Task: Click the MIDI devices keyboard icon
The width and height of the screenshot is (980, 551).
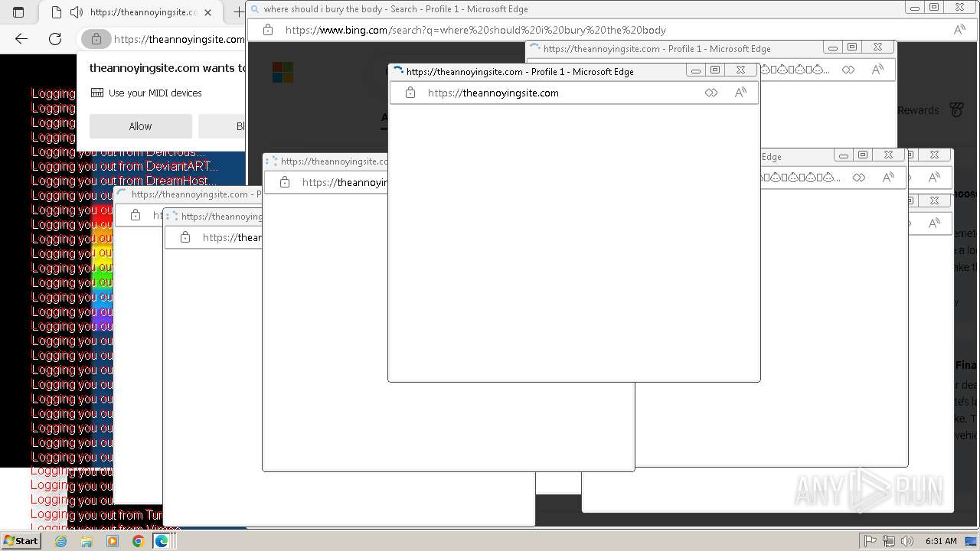Action: tap(97, 93)
